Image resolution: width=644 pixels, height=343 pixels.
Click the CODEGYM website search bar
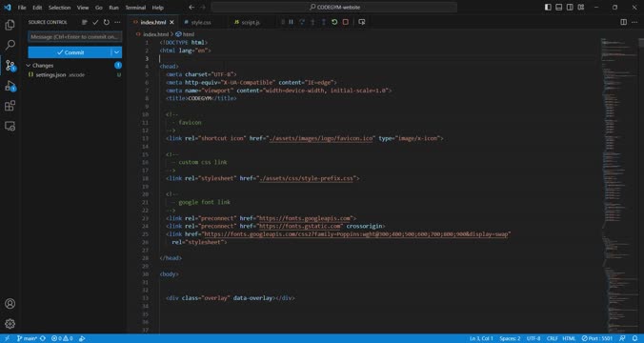point(334,7)
